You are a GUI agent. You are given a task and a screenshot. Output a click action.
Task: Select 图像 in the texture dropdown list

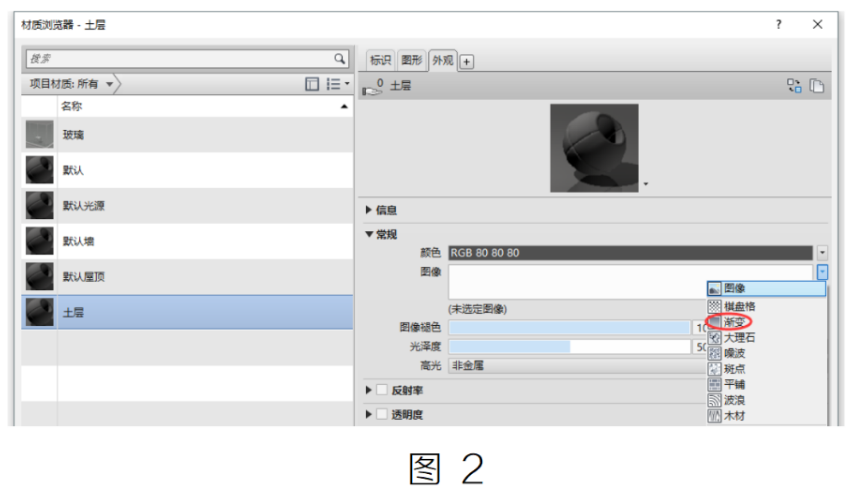point(766,288)
